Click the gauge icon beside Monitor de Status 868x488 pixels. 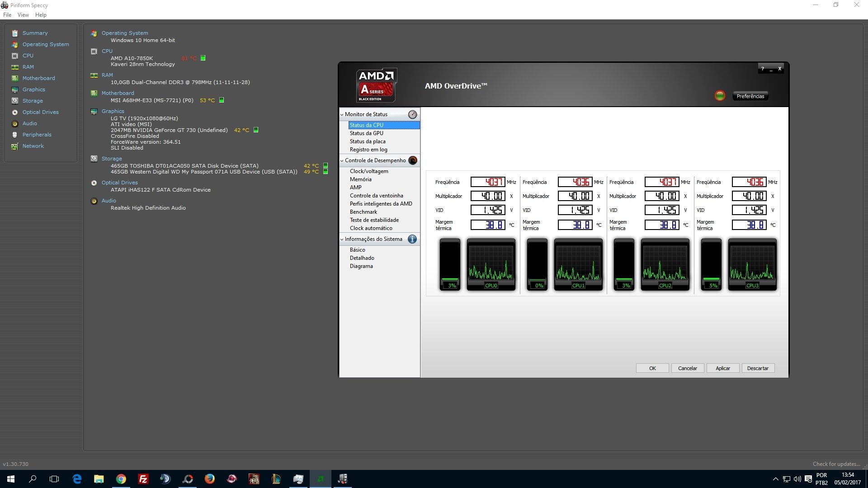coord(412,114)
